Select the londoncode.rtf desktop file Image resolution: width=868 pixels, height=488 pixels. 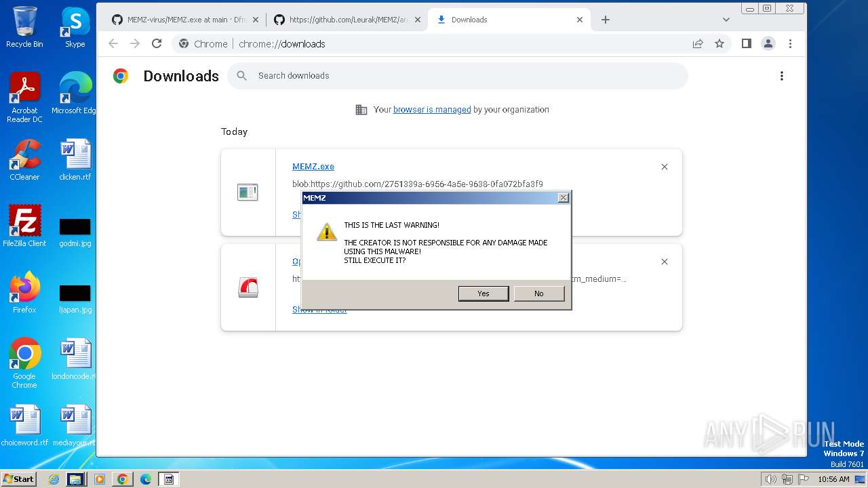pyautogui.click(x=75, y=359)
